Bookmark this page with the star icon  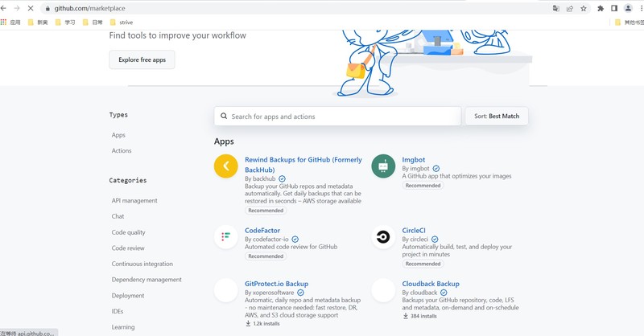point(583,8)
